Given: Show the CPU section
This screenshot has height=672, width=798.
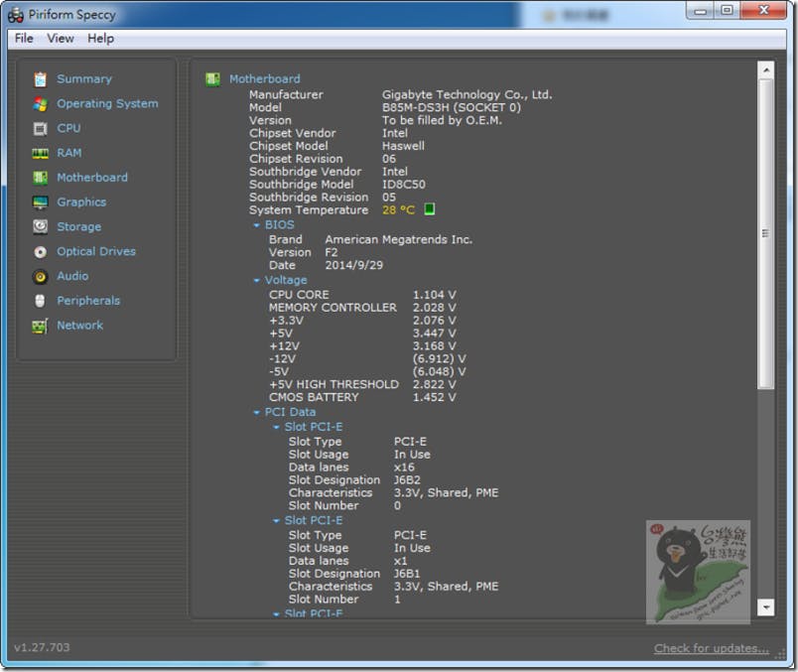Looking at the screenshot, I should 68,128.
